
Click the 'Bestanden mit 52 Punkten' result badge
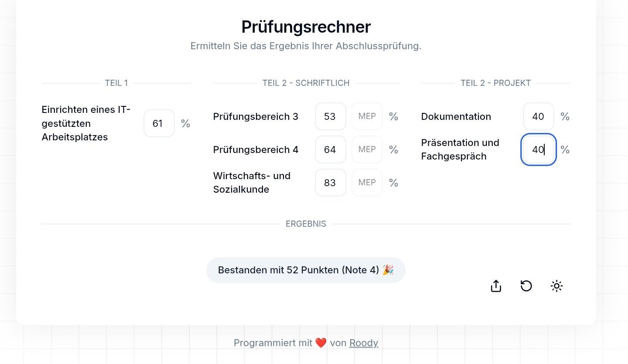306,270
